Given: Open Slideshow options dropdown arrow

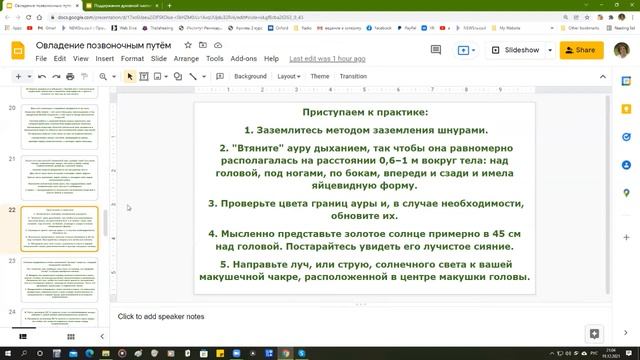Looking at the screenshot, I should (550, 50).
